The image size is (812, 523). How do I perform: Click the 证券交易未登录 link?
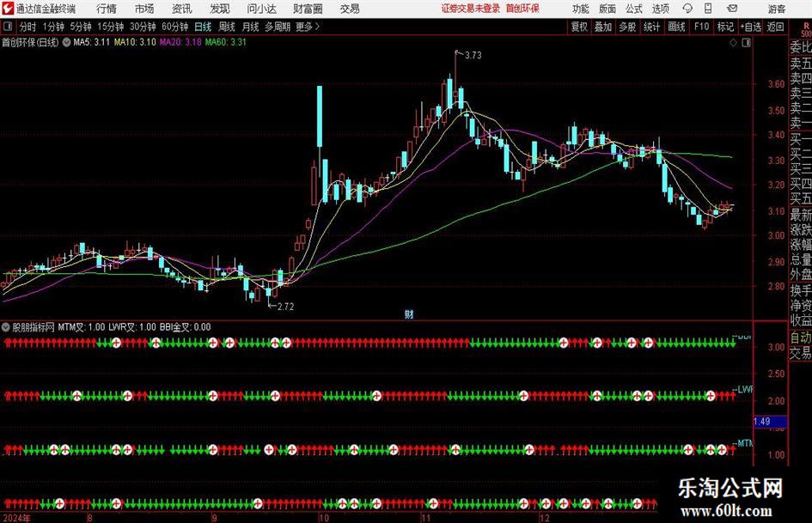pos(471,9)
